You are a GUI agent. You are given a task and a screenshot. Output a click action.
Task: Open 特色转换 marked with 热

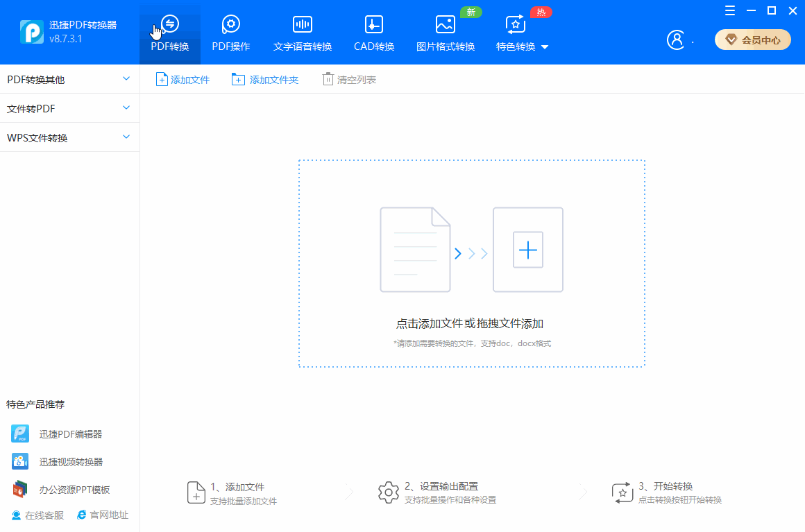515,32
